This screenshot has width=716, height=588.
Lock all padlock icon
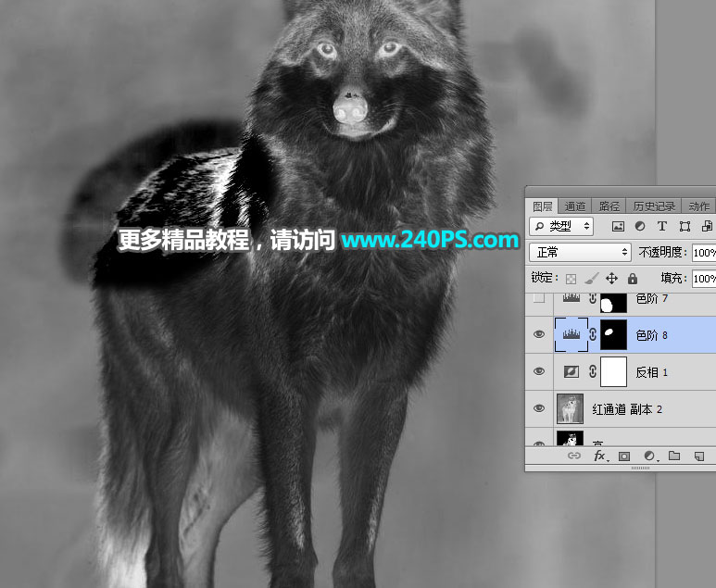(x=633, y=278)
